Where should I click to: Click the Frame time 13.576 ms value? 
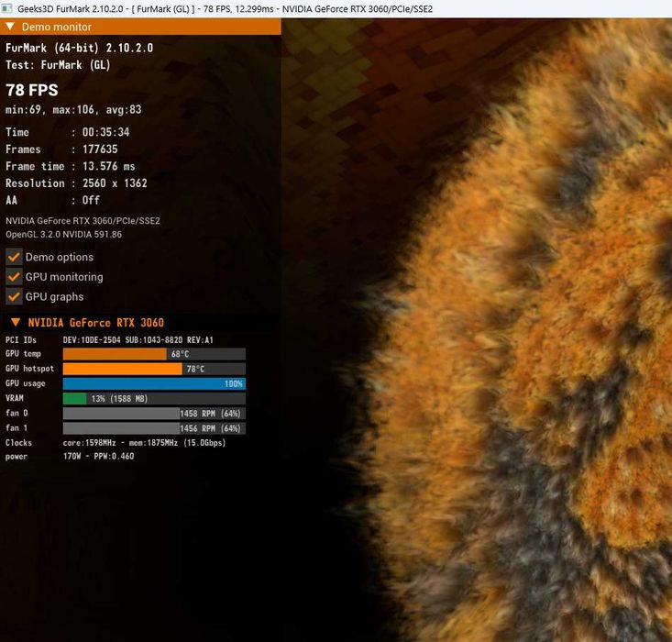point(108,166)
